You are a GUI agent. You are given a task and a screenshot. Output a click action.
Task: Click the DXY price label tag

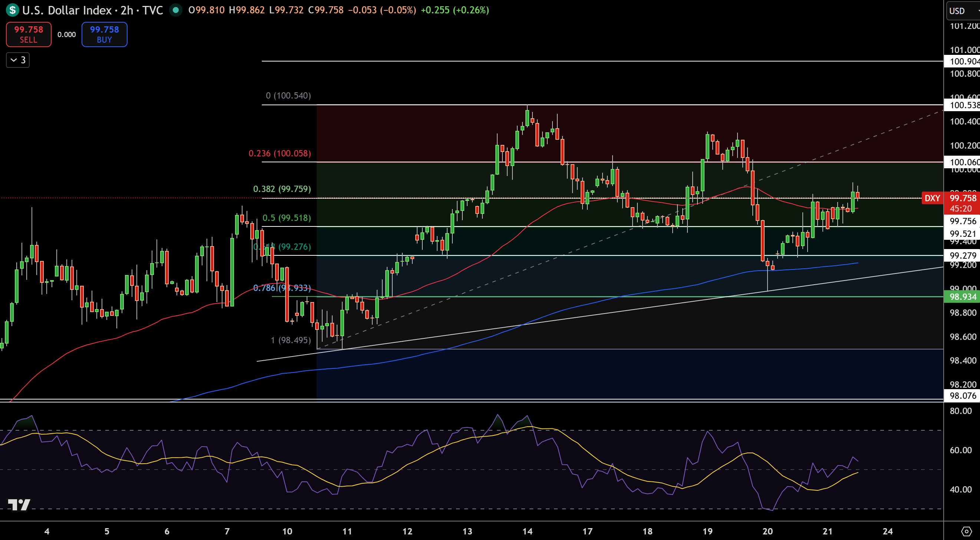932,198
